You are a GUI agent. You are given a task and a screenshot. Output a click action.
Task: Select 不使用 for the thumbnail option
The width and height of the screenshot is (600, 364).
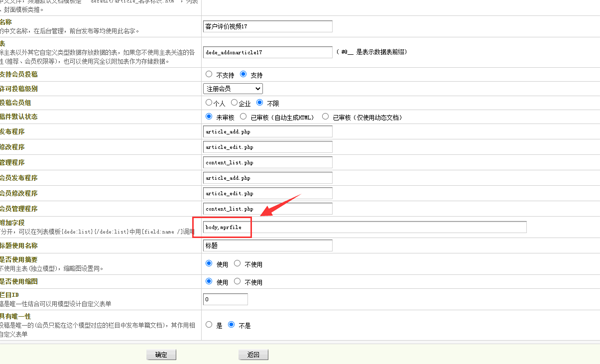pos(237,281)
